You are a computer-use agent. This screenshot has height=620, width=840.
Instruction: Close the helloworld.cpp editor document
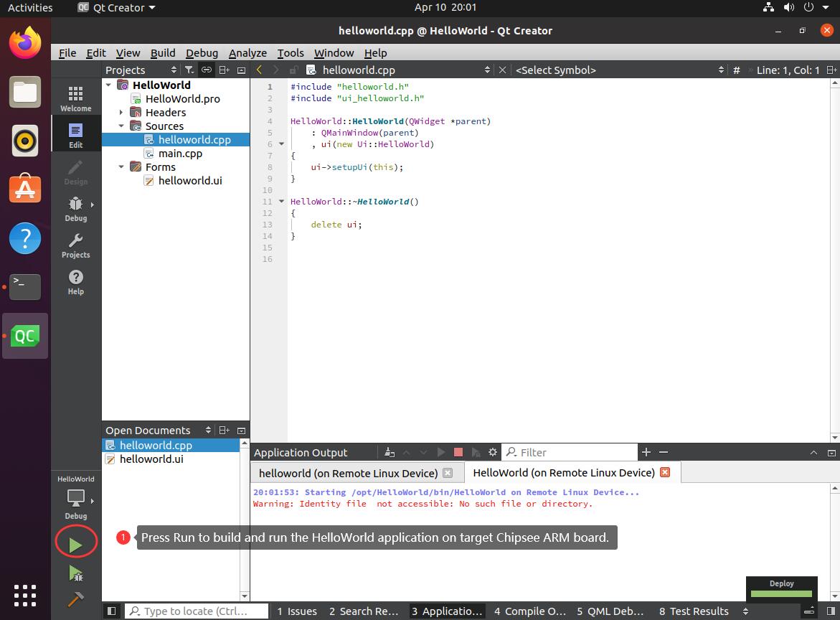502,70
